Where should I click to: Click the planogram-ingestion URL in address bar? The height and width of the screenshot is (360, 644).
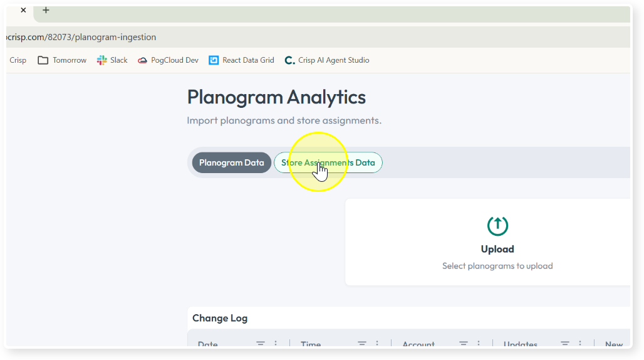(81, 37)
